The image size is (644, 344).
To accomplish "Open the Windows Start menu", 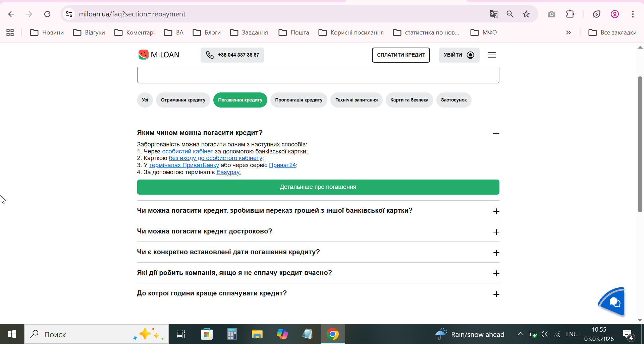I will pos(12,334).
